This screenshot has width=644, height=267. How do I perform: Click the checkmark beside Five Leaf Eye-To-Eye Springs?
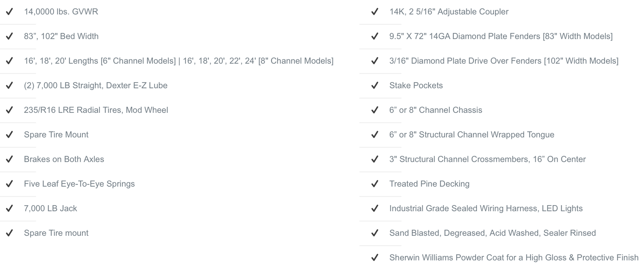9,184
